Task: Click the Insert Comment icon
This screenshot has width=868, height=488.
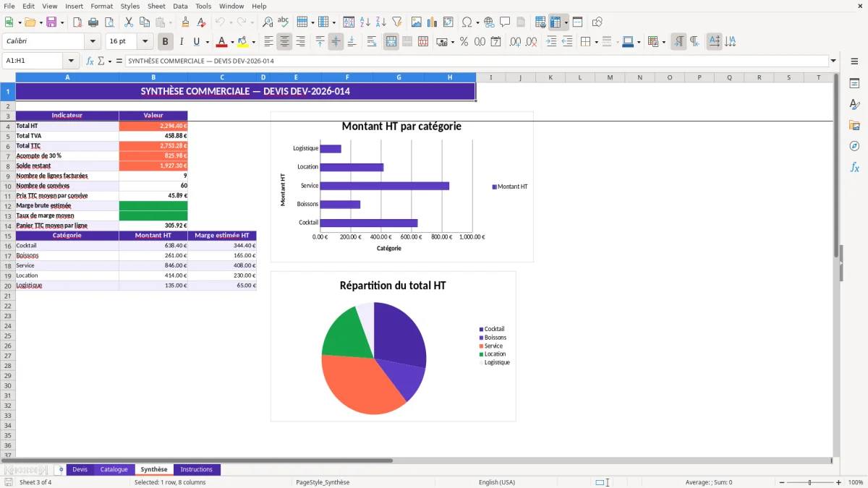Action: (x=505, y=22)
